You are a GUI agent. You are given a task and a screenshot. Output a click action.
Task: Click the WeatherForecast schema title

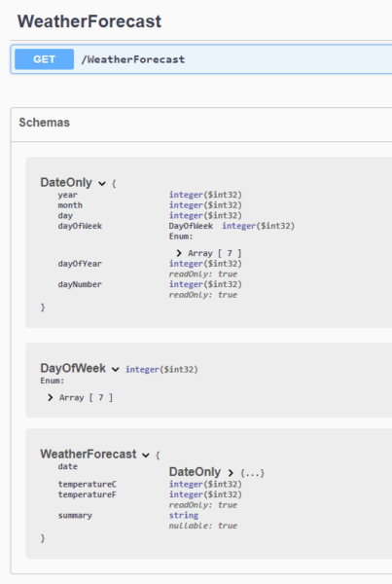[89, 454]
